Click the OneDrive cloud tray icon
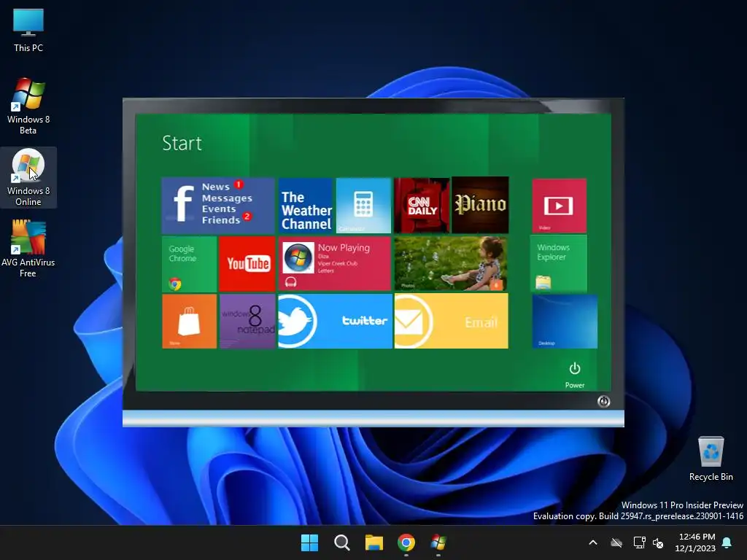 click(616, 542)
